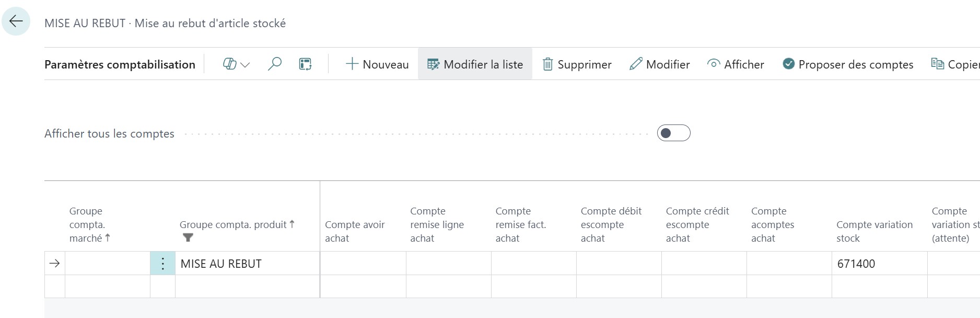Click the back arrow at top left

(17, 20)
